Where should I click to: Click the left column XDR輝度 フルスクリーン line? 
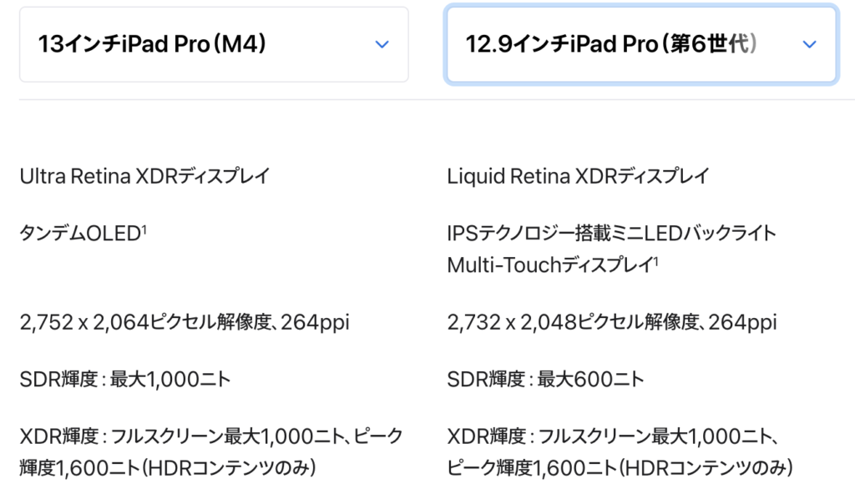[210, 436]
